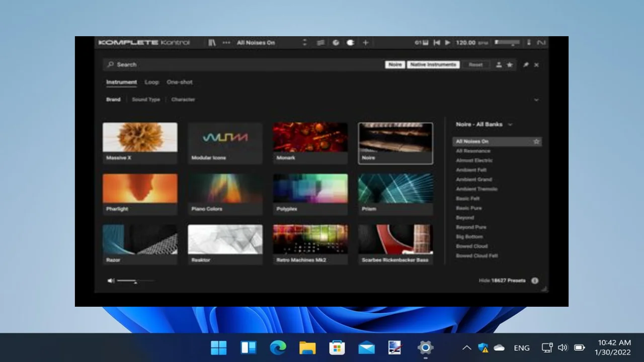
Task: Click Hide 18627 Presets link
Action: pos(502,281)
